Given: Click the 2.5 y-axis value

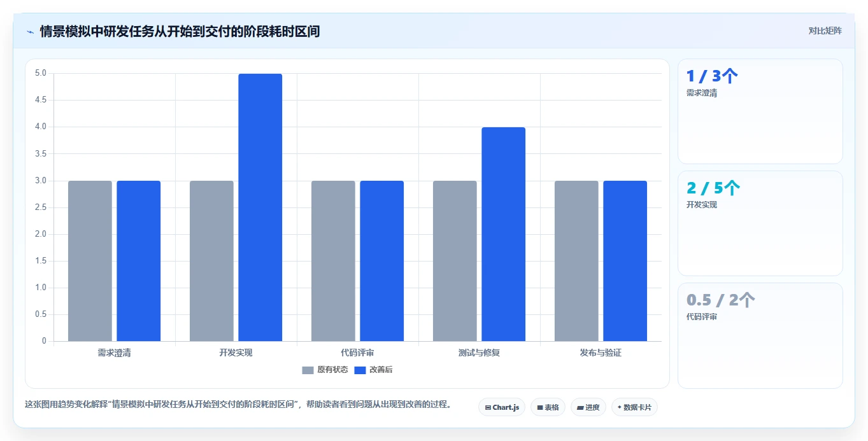Looking at the screenshot, I should click(x=41, y=207).
